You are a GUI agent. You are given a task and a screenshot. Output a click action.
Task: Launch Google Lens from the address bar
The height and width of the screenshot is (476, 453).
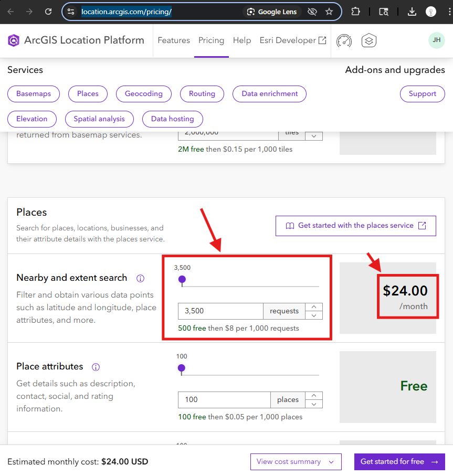click(x=272, y=12)
